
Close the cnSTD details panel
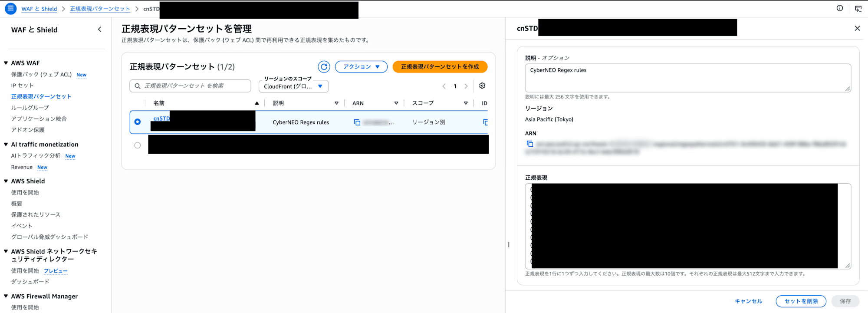tap(857, 28)
